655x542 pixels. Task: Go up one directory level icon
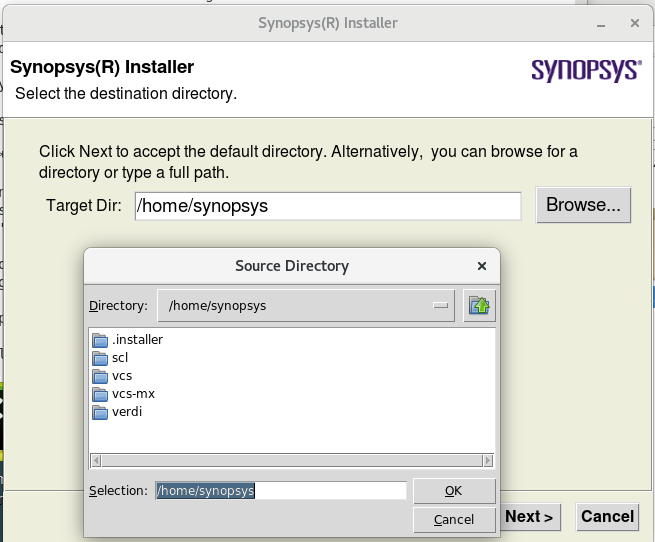pos(479,305)
